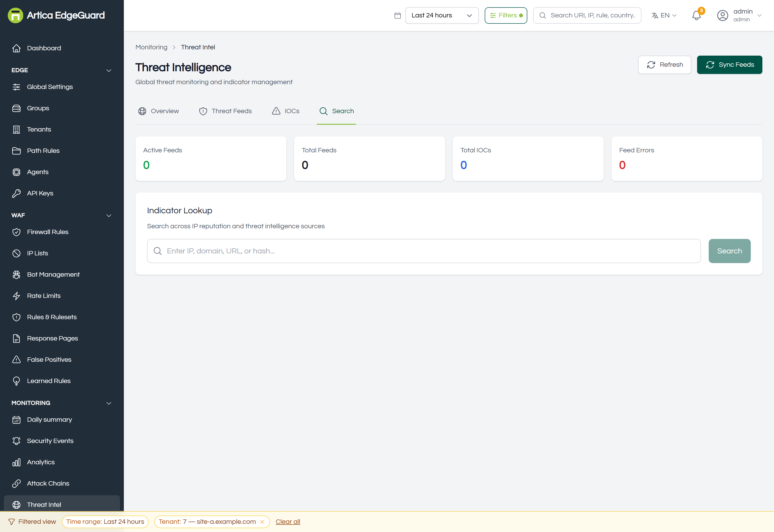Open API Keys
This screenshot has height=532, width=774.
click(62, 193)
